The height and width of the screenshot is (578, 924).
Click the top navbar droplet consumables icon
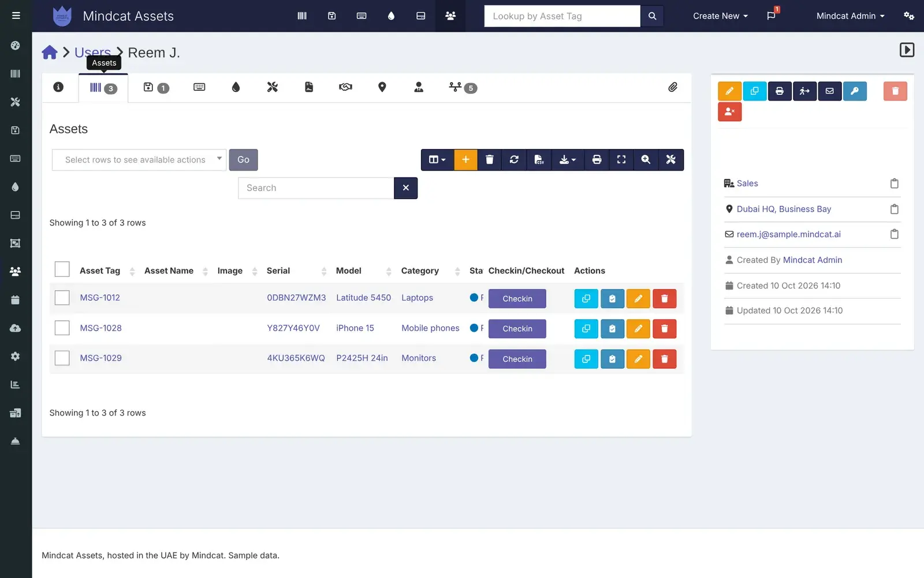click(391, 16)
